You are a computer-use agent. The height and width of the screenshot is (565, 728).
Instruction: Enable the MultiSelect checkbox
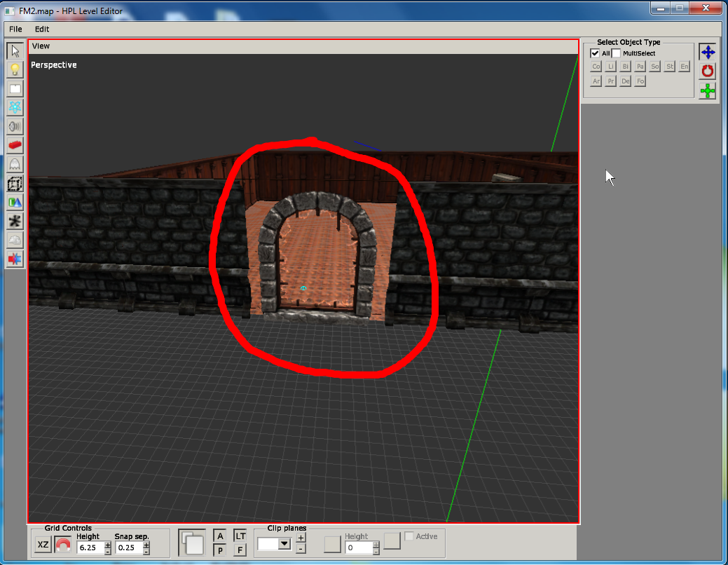click(616, 53)
